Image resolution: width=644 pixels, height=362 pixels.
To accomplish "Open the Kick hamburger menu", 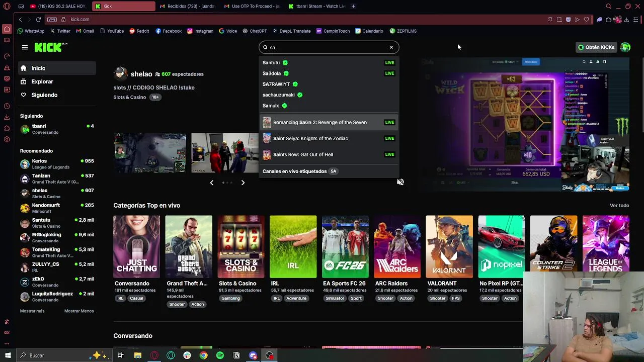I will pyautogui.click(x=25, y=47).
